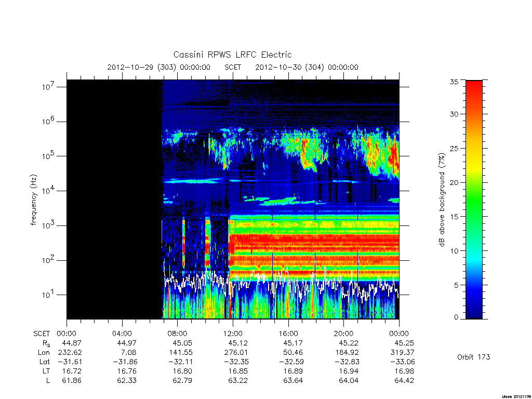Click the Lon value '232.62'

pos(70,352)
